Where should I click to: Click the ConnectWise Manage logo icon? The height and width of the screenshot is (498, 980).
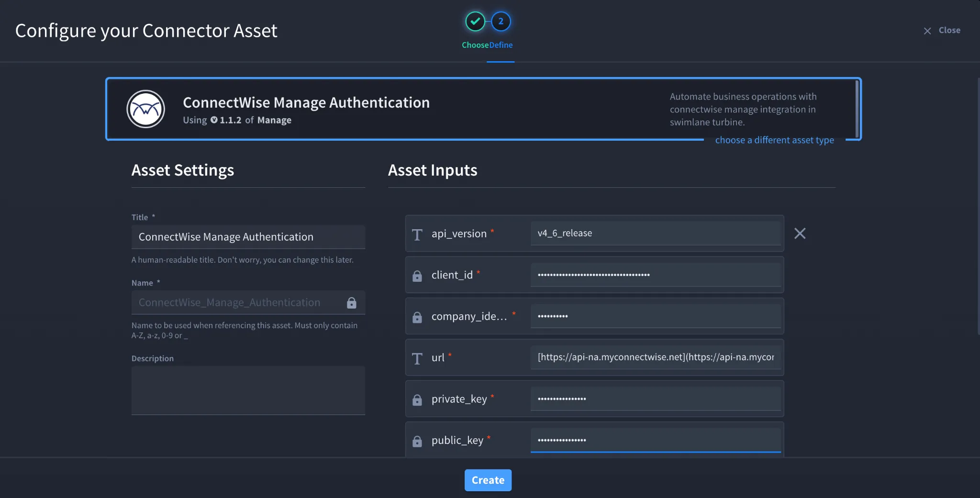point(146,109)
